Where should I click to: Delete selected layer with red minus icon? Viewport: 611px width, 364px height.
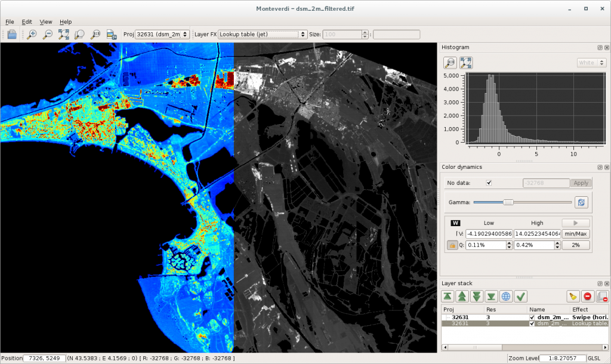587,296
